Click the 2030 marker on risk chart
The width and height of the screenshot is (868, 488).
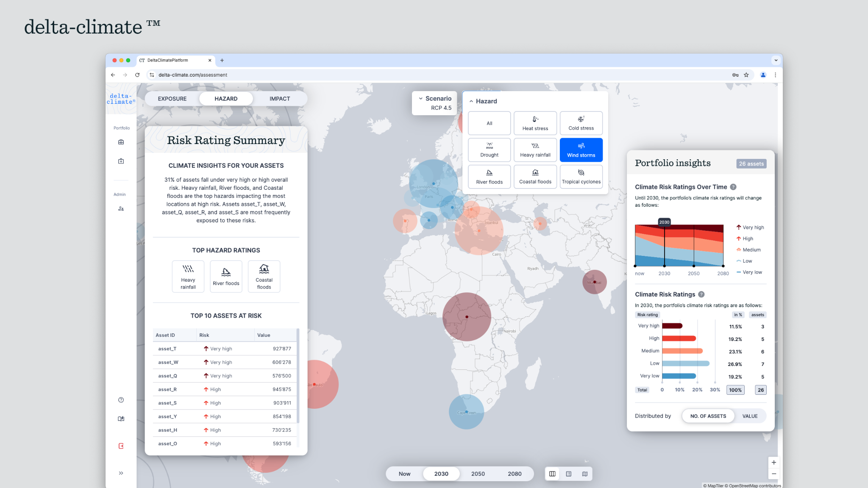tap(664, 222)
